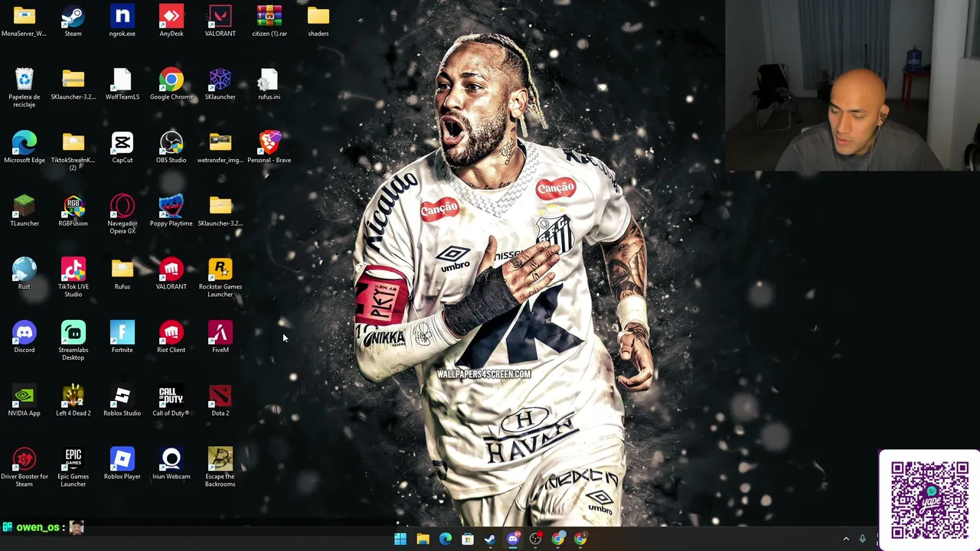Screen dimensions: 980x551
Task: Click the microphone tray icon
Action: pyautogui.click(x=862, y=540)
